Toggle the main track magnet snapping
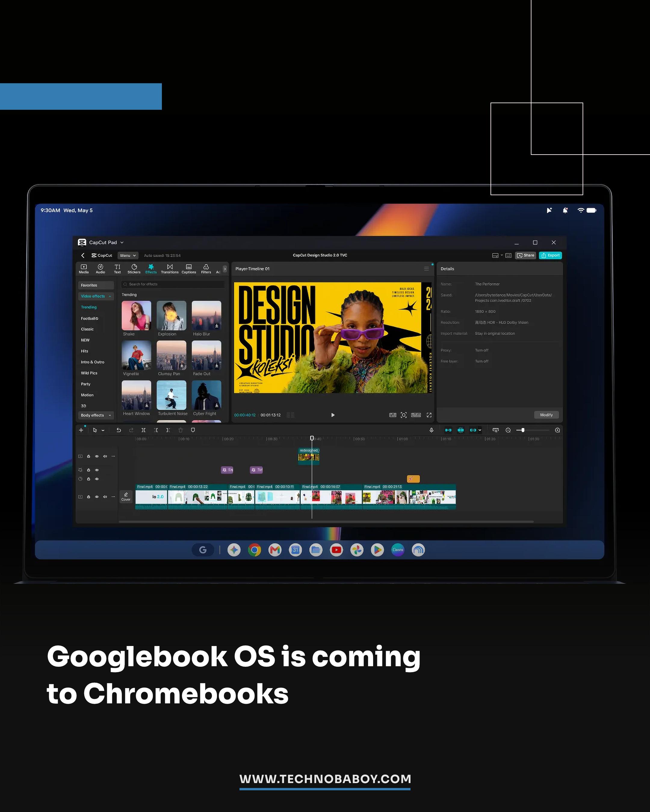650x812 pixels. click(x=448, y=430)
